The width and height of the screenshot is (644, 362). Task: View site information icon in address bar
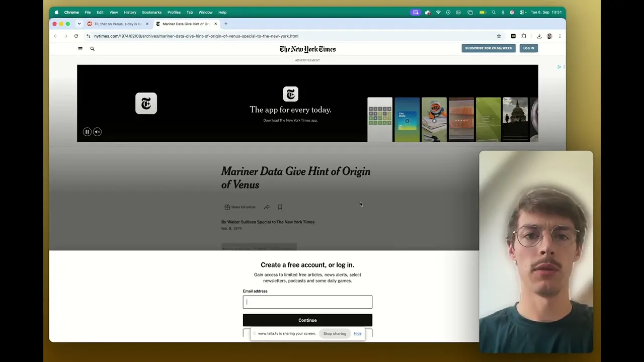point(89,36)
